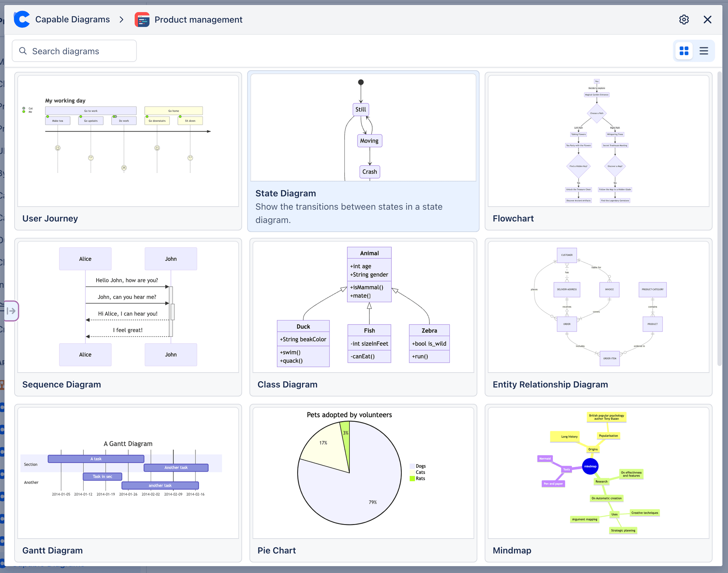Open the Flowchart template
Screen dimensions: 728x573
598,151
